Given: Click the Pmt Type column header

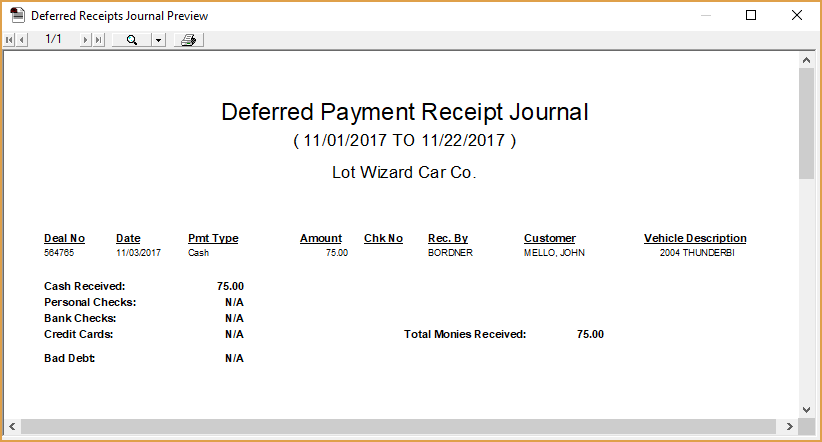Looking at the screenshot, I should click(x=213, y=239).
